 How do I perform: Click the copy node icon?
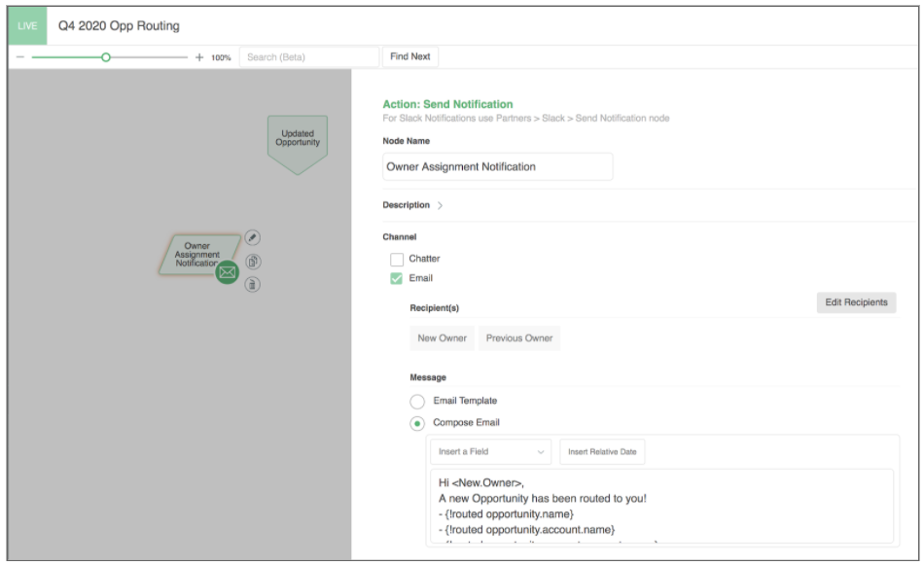click(x=252, y=261)
